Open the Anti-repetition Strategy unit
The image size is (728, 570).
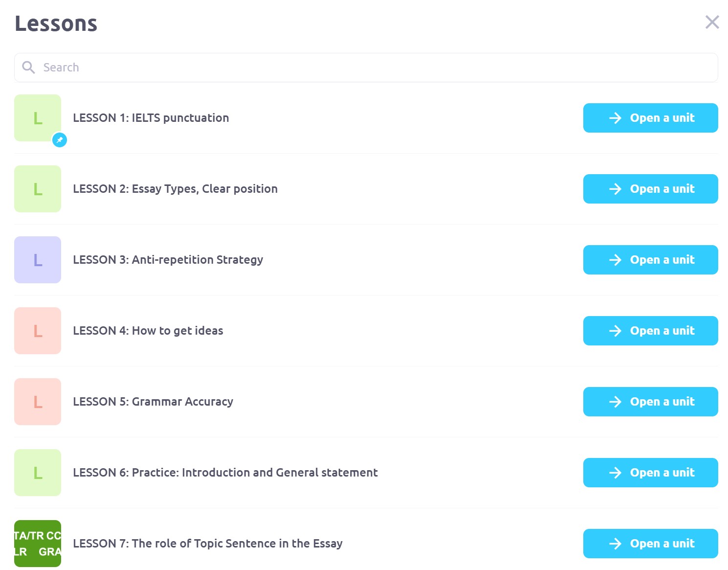(x=650, y=260)
